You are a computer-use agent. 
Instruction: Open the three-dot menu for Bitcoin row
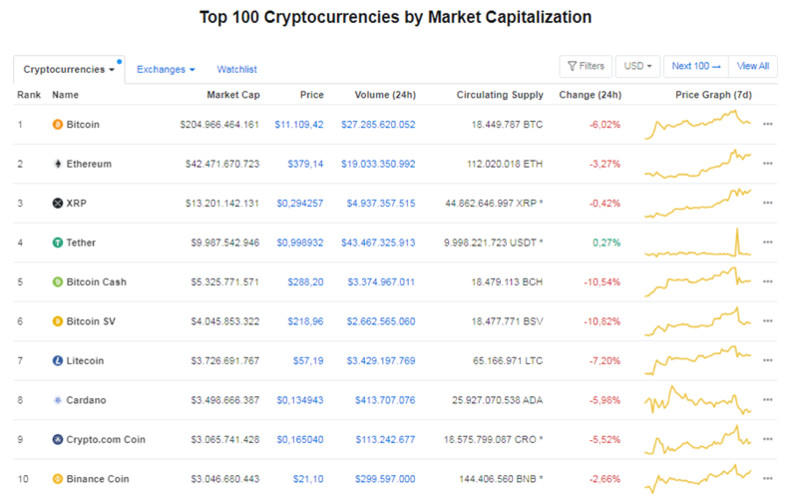[768, 125]
